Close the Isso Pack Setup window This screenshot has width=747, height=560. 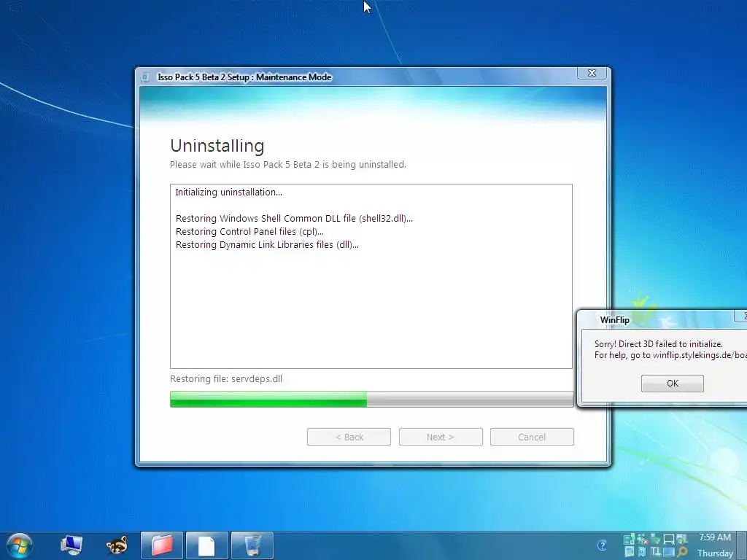pos(592,73)
